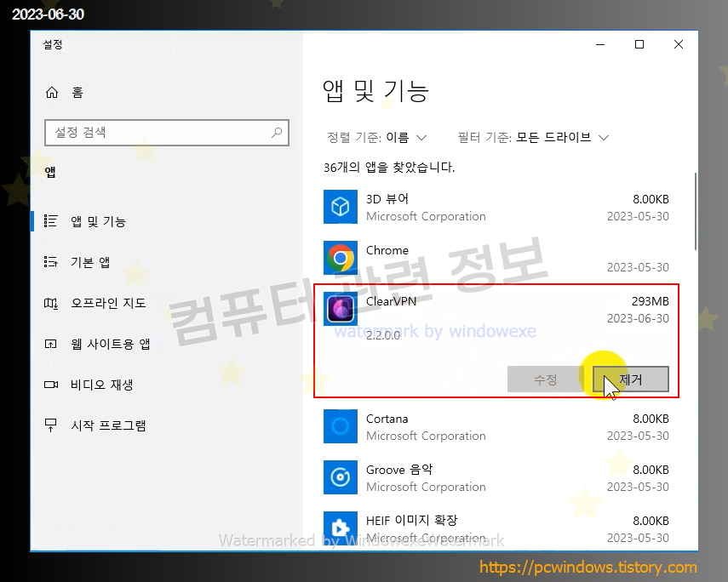This screenshot has height=582, width=728.
Task: Select the 3D 뷰어 app name
Action: [387, 199]
